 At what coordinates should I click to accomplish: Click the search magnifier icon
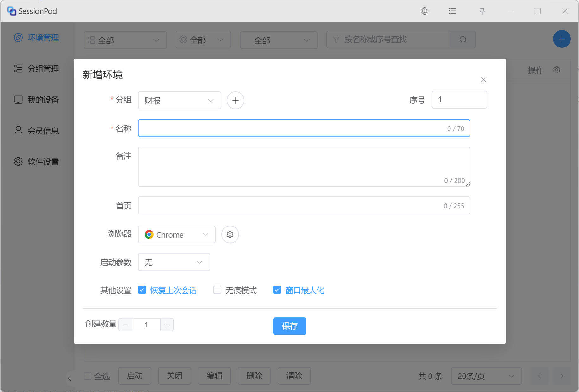tap(463, 40)
